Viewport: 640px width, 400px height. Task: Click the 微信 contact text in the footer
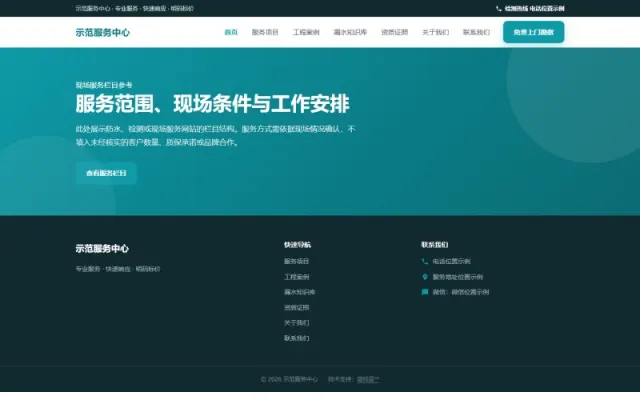pyautogui.click(x=461, y=292)
